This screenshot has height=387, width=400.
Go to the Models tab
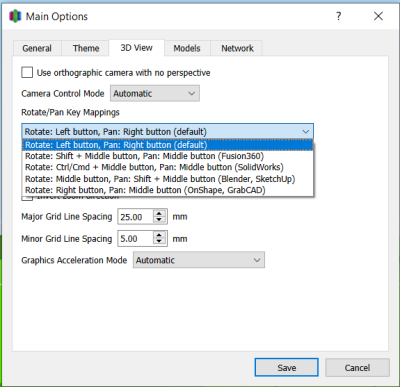(187, 48)
